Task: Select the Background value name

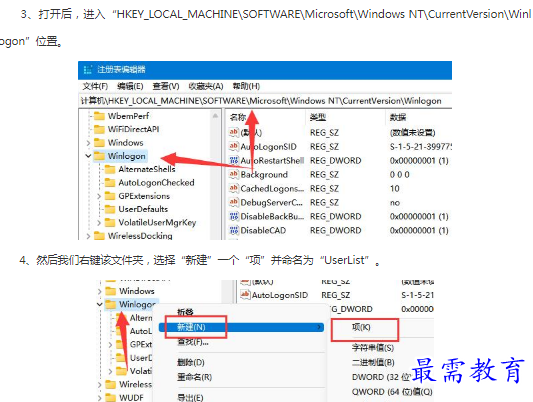Action: pos(264,175)
